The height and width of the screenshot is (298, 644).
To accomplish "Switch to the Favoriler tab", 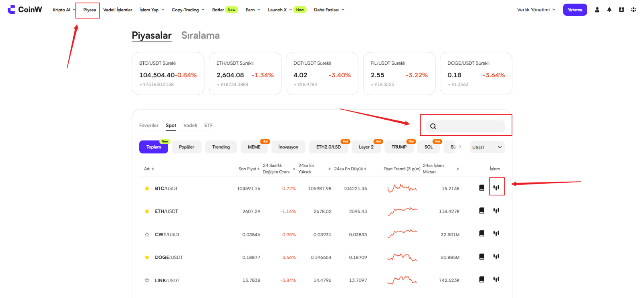I will (149, 125).
